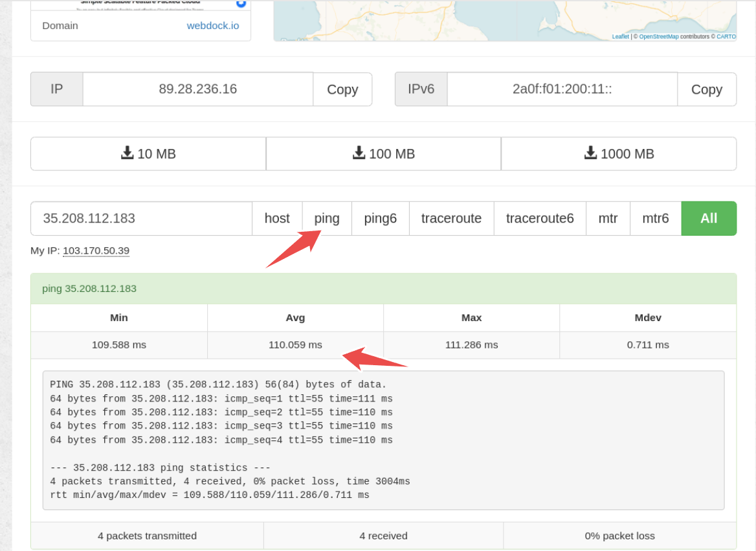
Task: Download the 10 MB test file
Action: [x=148, y=153]
